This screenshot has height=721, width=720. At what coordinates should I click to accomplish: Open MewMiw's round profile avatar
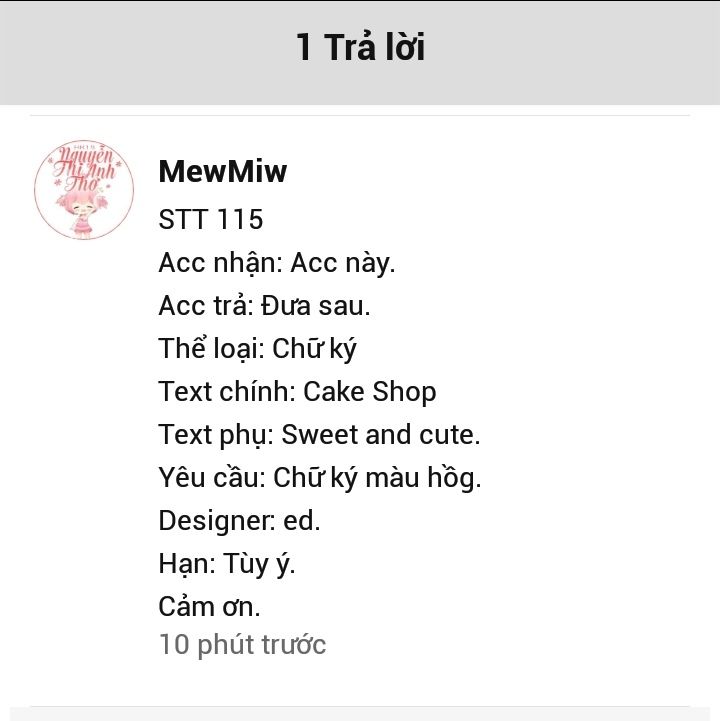pos(84,189)
